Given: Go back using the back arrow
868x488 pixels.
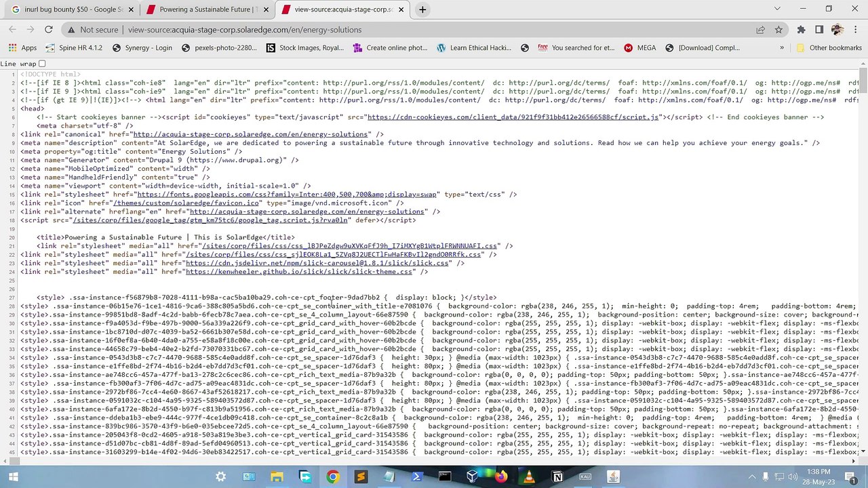Looking at the screenshot, I should click(x=12, y=30).
